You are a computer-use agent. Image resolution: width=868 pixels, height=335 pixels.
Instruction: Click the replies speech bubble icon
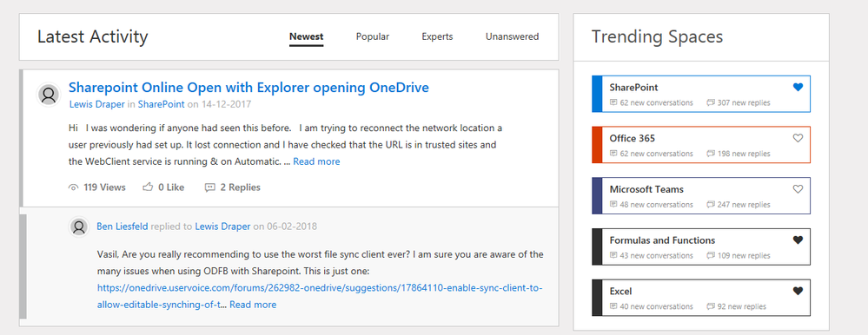coord(209,188)
